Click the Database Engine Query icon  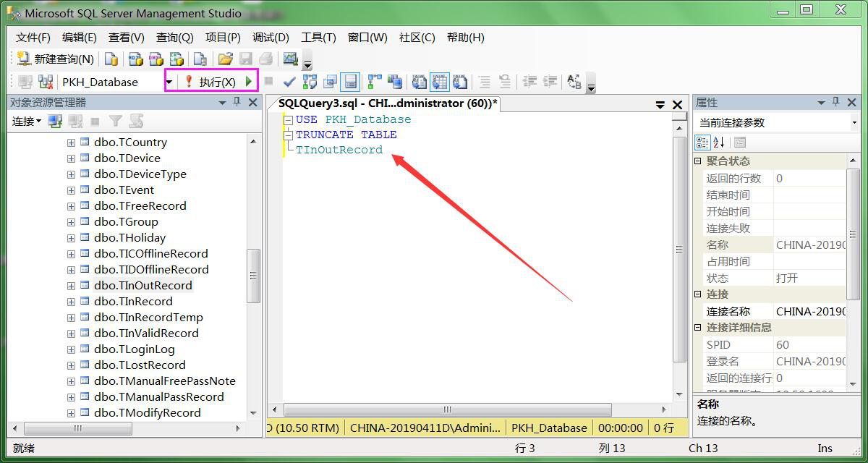pyautogui.click(x=111, y=59)
